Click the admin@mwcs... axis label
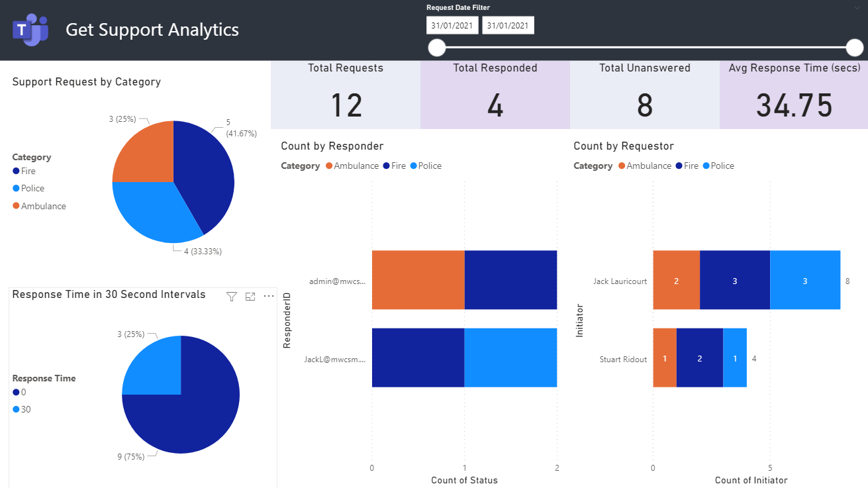868x488 pixels. pyautogui.click(x=338, y=281)
